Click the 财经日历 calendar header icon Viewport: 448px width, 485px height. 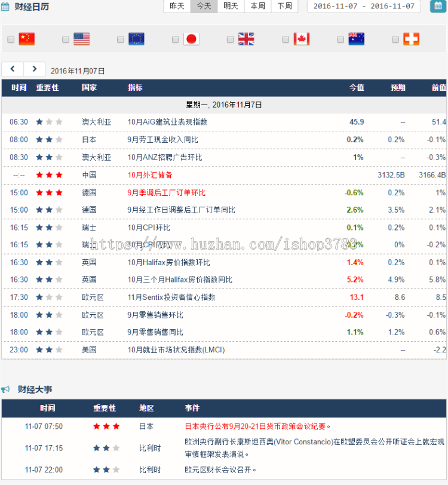5,7
